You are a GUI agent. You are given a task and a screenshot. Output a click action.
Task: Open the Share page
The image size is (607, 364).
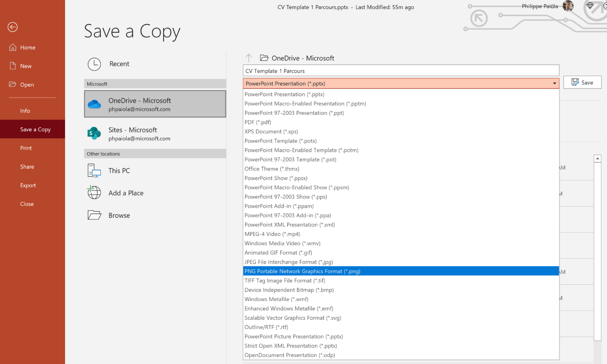click(32, 167)
